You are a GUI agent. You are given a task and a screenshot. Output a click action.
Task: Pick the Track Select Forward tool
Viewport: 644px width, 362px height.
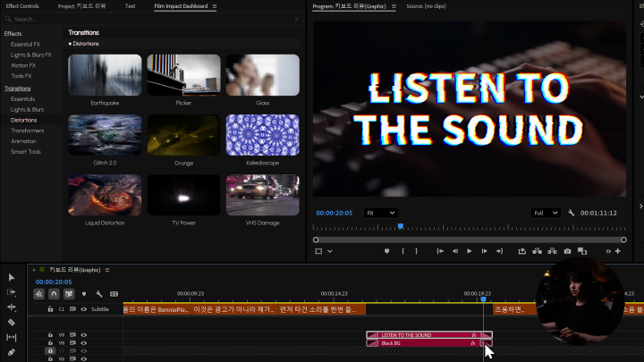click(x=12, y=292)
